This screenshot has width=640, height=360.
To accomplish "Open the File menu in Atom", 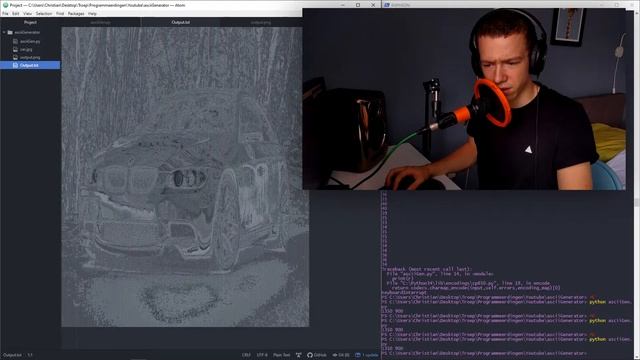I will (5, 13).
